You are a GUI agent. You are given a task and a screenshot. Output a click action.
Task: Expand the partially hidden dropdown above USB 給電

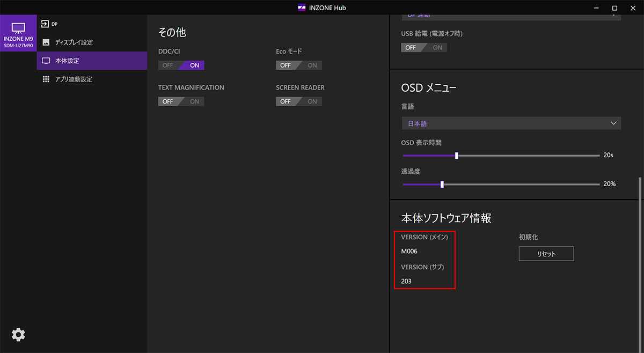click(x=511, y=17)
